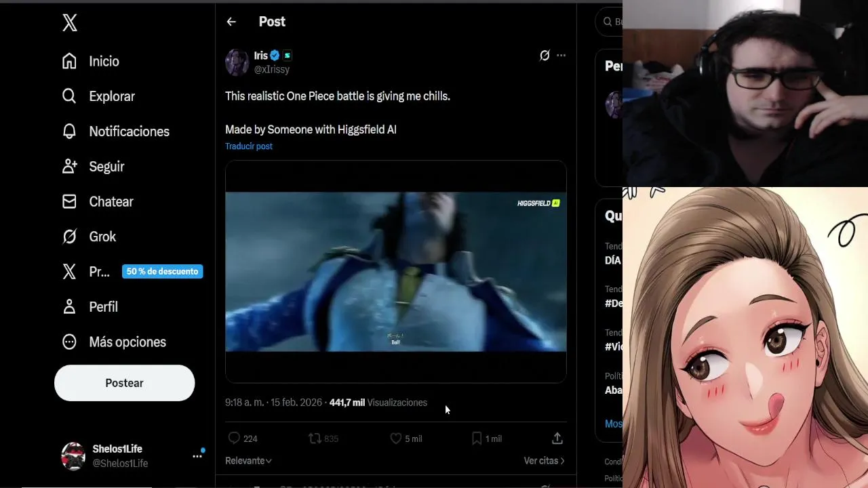868x488 pixels.
Task: Click the X logo icon
Action: tap(70, 23)
